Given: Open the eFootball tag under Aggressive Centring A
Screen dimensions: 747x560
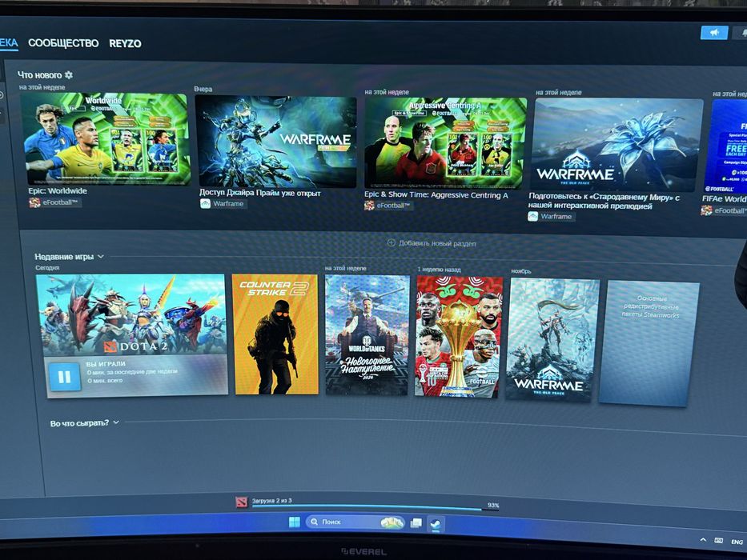Looking at the screenshot, I should coord(388,206).
